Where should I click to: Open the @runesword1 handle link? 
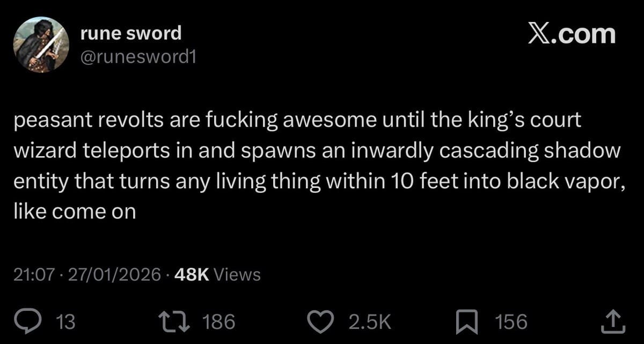(138, 56)
